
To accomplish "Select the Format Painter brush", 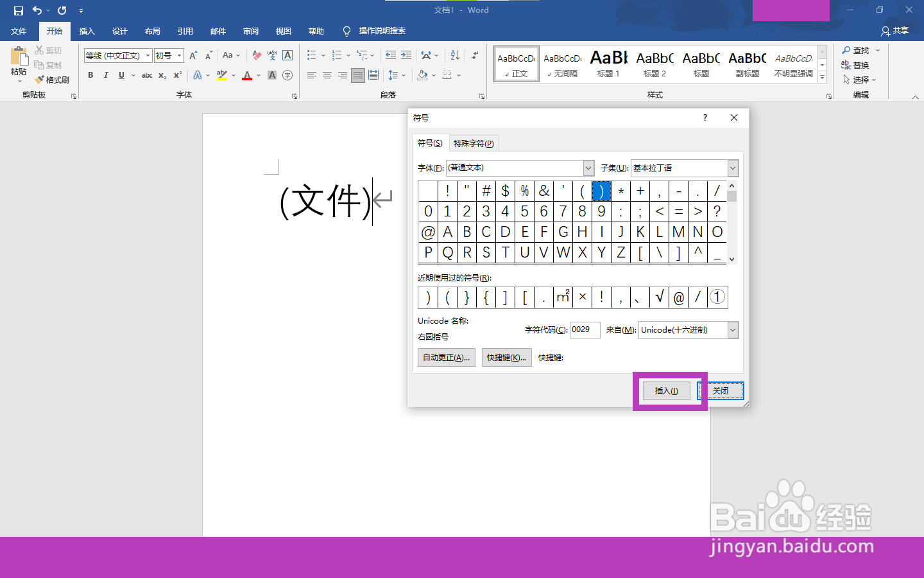I will click(x=52, y=80).
